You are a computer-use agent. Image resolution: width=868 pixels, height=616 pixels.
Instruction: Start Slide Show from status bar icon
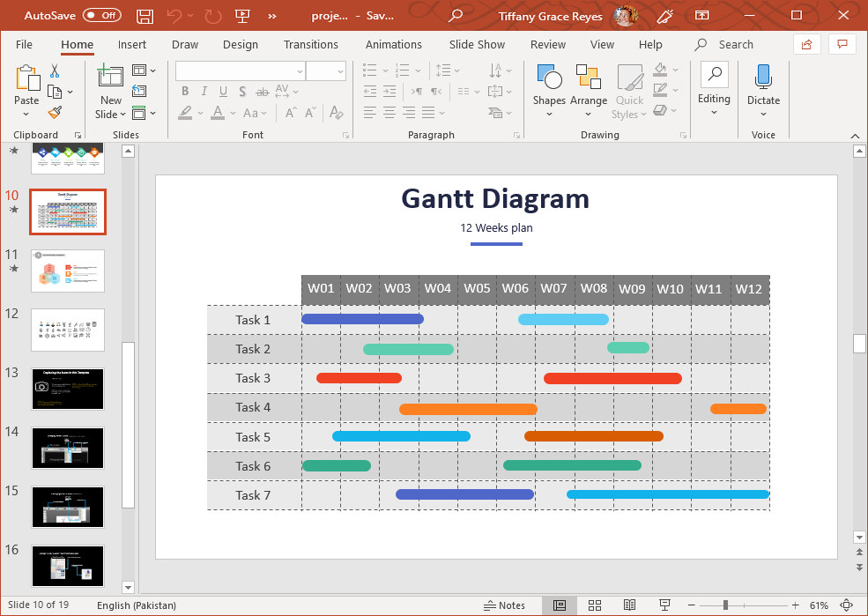[x=664, y=605]
